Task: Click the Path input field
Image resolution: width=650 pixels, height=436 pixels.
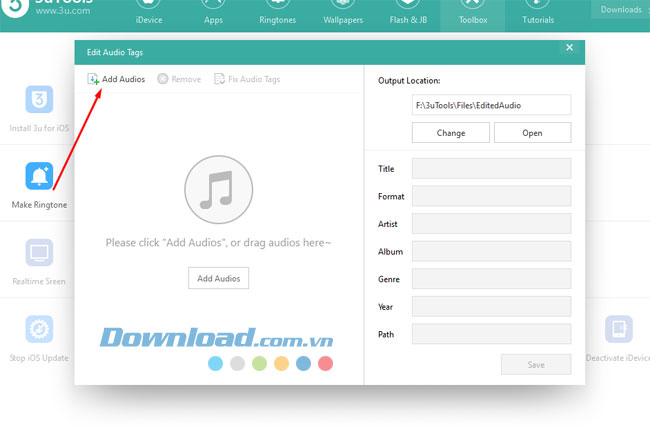Action: click(491, 334)
